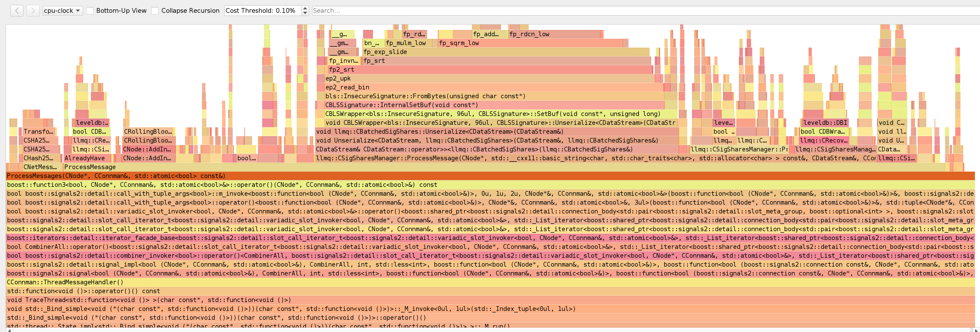Select the void Unserialize<CDataStream, llmq::CBatchedSigShares> frame
Screen dimensions: 980x332
point(497,140)
